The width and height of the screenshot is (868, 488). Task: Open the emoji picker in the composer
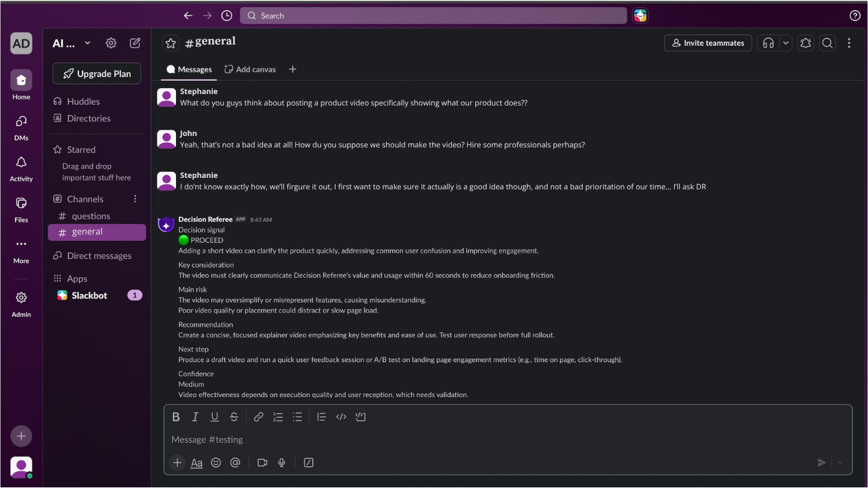[216, 463]
